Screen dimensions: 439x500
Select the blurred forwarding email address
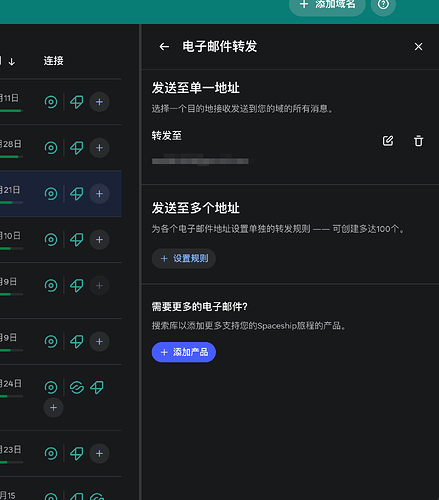(x=200, y=160)
